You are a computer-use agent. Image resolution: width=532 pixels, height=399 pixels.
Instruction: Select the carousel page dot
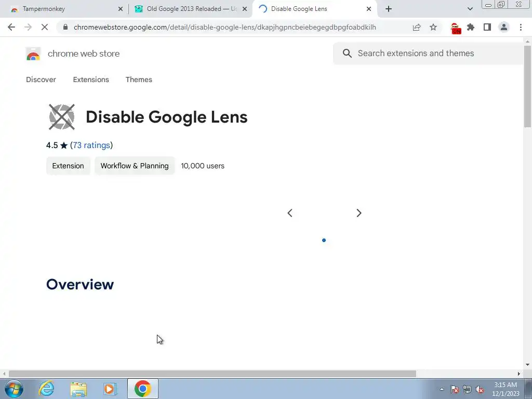tap(324, 240)
